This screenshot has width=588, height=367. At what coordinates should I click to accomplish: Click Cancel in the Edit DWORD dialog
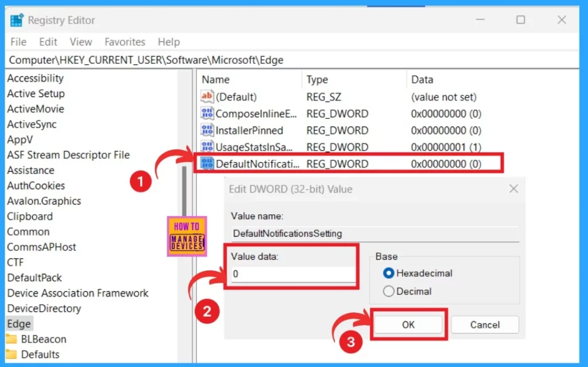(485, 324)
